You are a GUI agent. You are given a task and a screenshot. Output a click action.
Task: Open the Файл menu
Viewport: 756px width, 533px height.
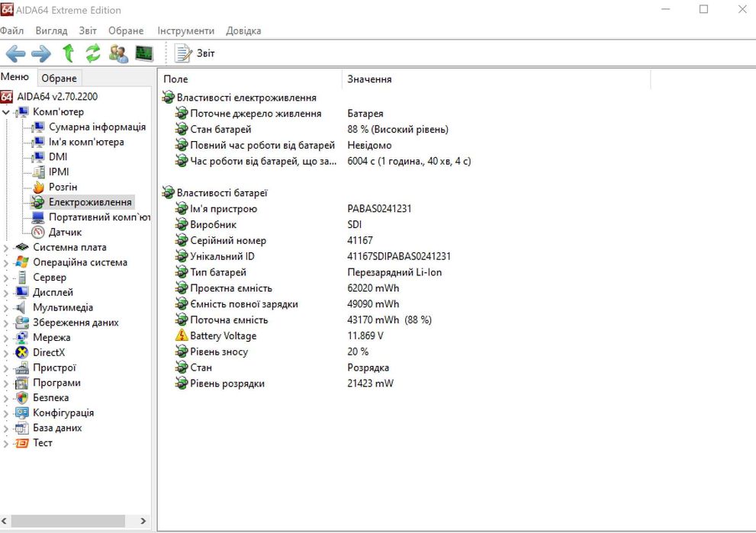coord(11,31)
